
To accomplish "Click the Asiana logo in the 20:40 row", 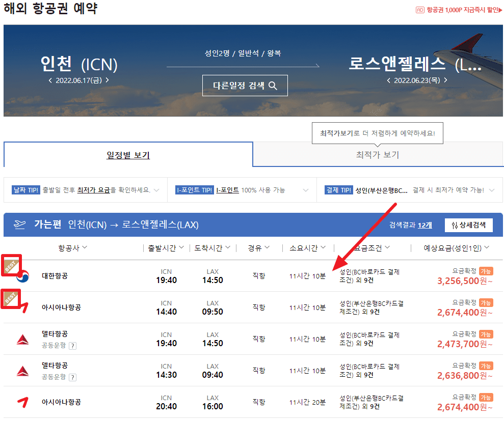I will (23, 402).
